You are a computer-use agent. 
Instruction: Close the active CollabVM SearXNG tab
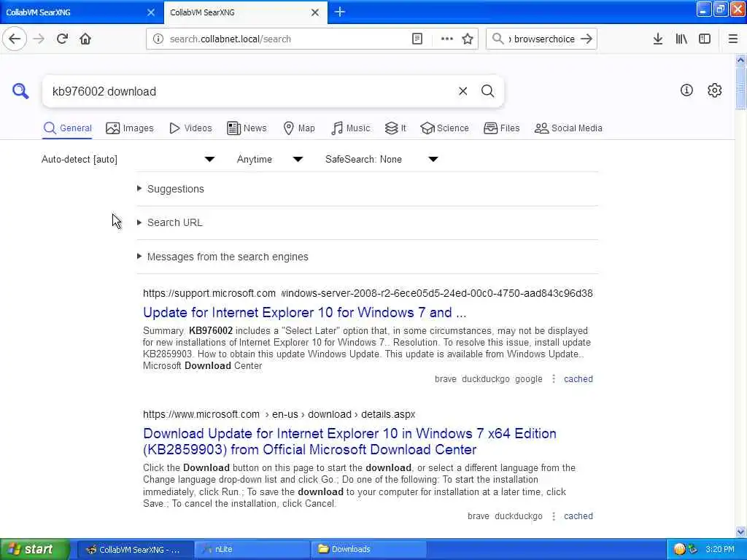click(315, 12)
